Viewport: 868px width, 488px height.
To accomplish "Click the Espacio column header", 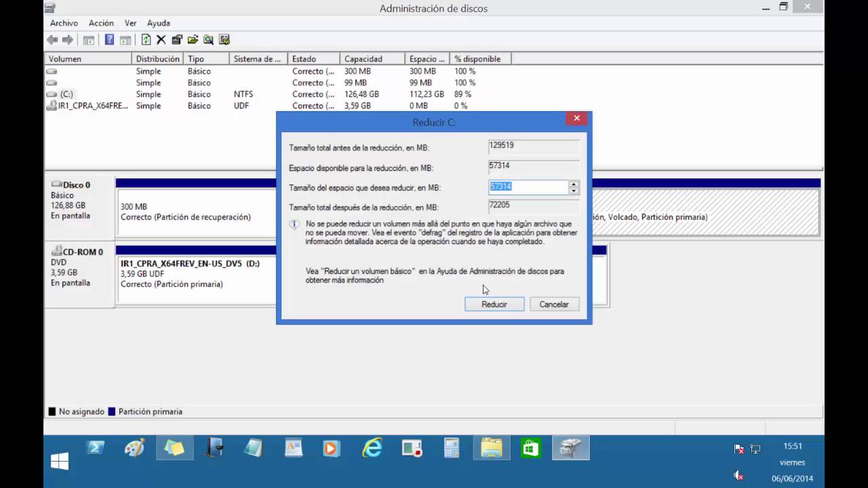I will [x=427, y=59].
